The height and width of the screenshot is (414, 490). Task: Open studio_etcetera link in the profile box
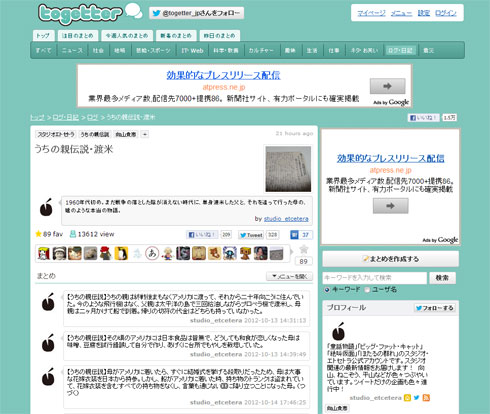click(376, 398)
